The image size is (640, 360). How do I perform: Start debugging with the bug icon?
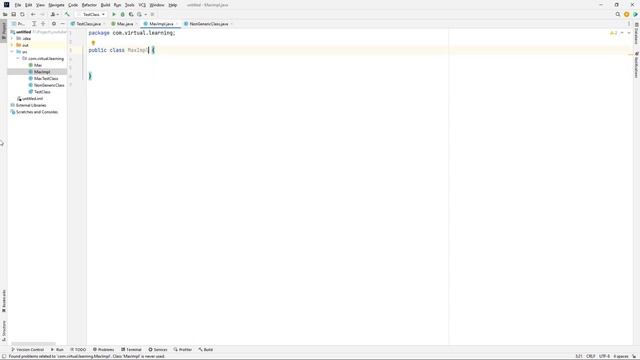(x=122, y=14)
